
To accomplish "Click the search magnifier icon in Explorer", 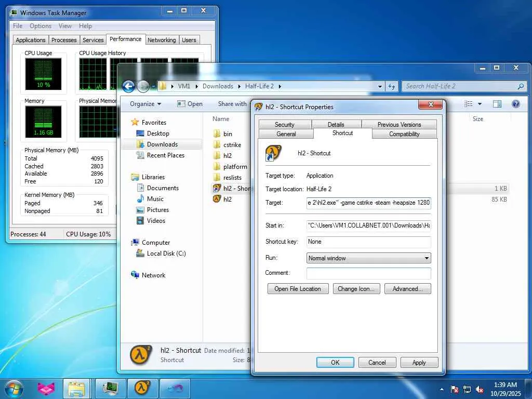I will coord(521,86).
